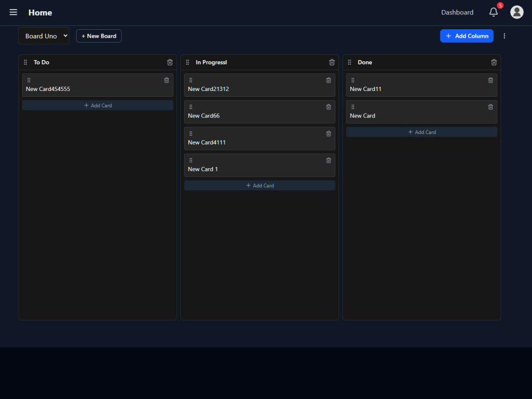Delete the New Card454555 card
Screen dimensions: 532x399
tap(167, 80)
